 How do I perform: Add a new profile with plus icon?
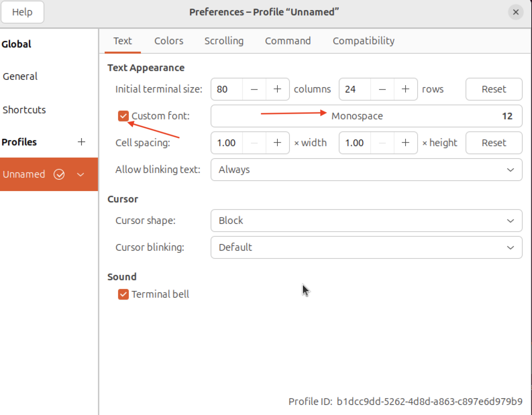81,142
